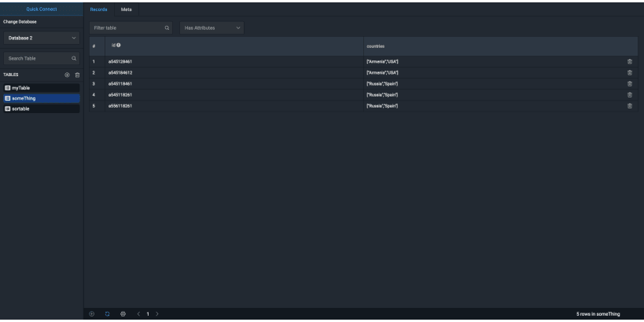
Task: Click the countries column header
Action: [501, 46]
